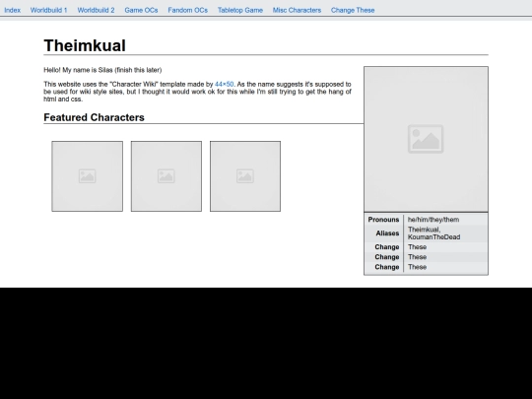Click the Featured Characters heading
532x399 pixels.
pyautogui.click(x=94, y=117)
